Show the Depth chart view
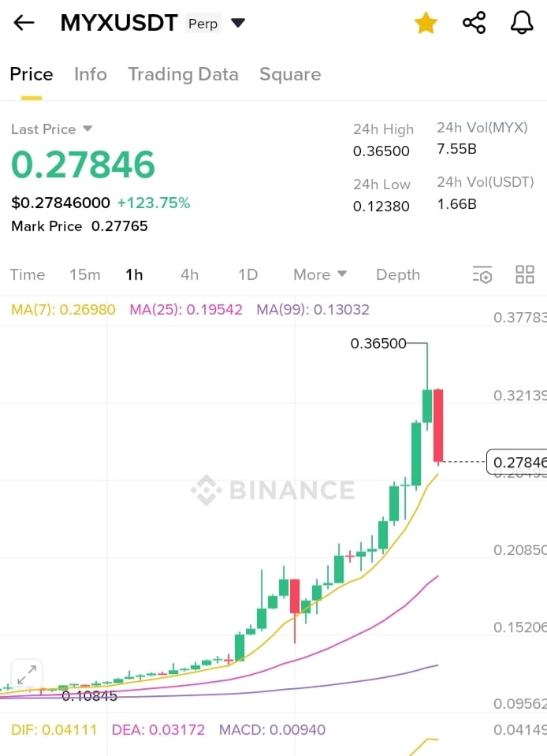The height and width of the screenshot is (756, 547). [398, 274]
